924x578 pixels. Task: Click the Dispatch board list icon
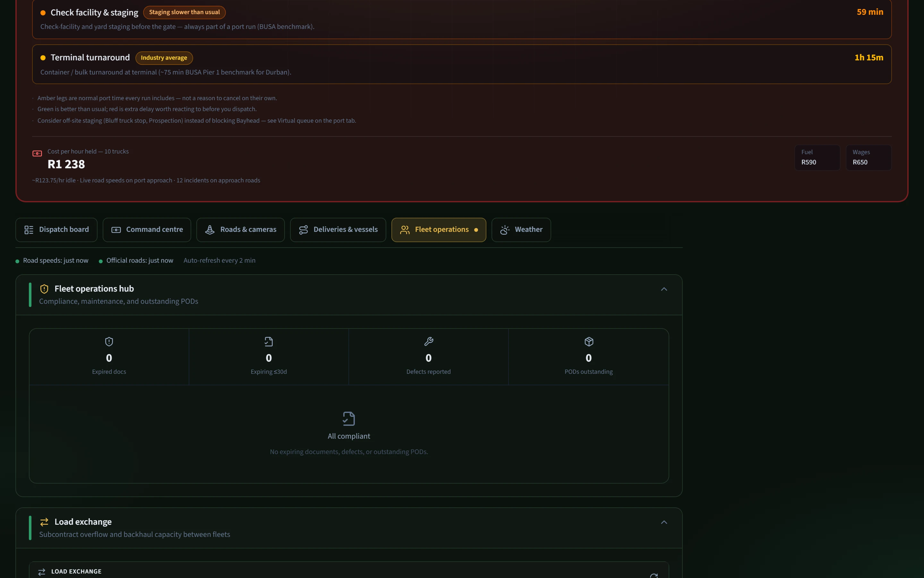[29, 230]
